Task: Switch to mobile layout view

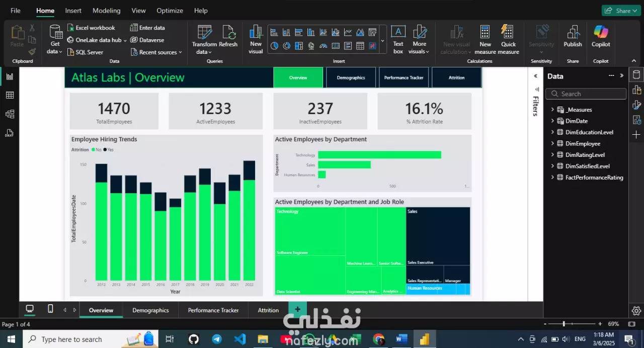Action: click(x=50, y=309)
